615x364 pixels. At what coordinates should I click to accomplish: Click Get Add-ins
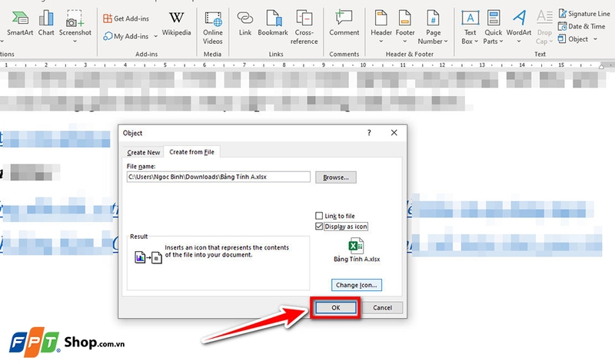tap(126, 18)
